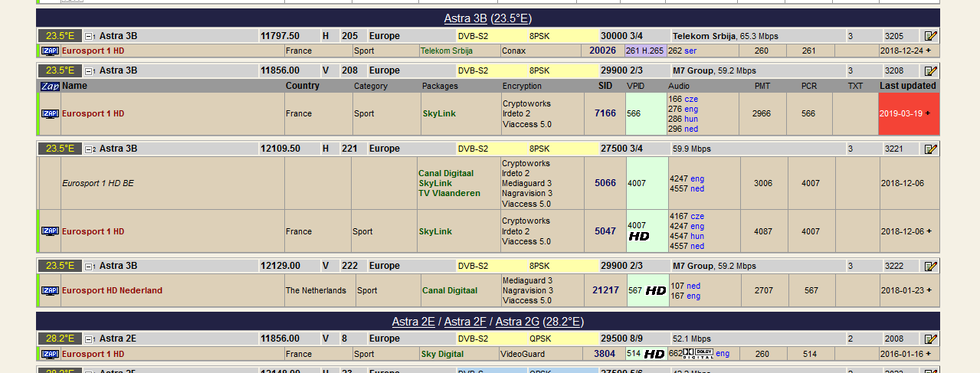Click Zap icon for Telekom Srbija Eurosport 1 HD
The image size is (980, 373).
click(x=50, y=51)
